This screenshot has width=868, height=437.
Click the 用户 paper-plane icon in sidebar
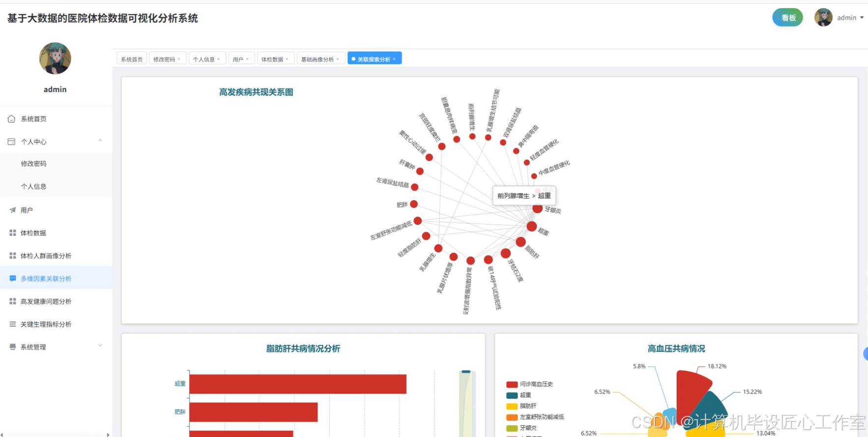[x=12, y=210]
